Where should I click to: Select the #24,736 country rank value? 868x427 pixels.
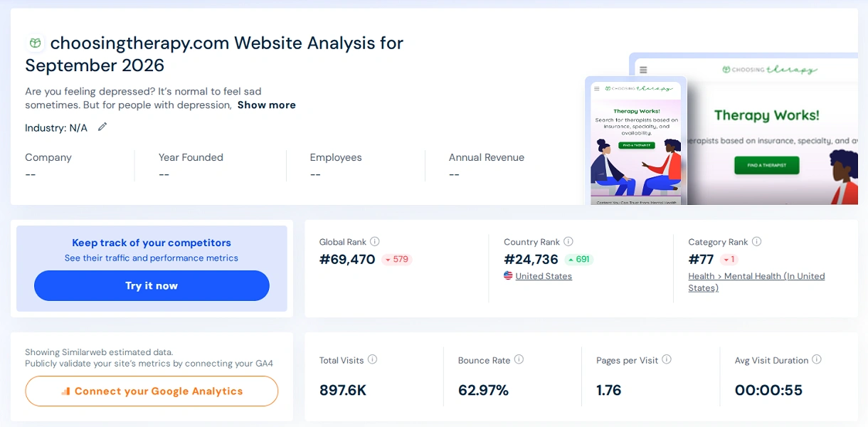(x=531, y=259)
